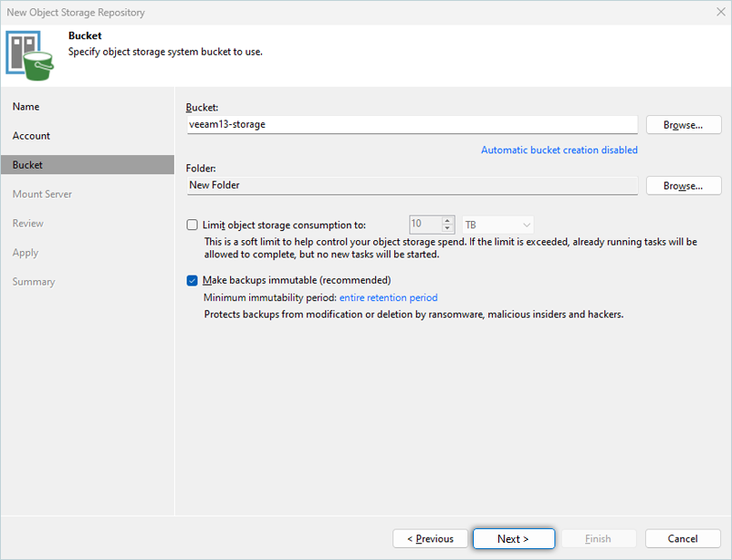732x560 pixels.
Task: Select the Bucket step in sidebar
Action: click(x=28, y=165)
